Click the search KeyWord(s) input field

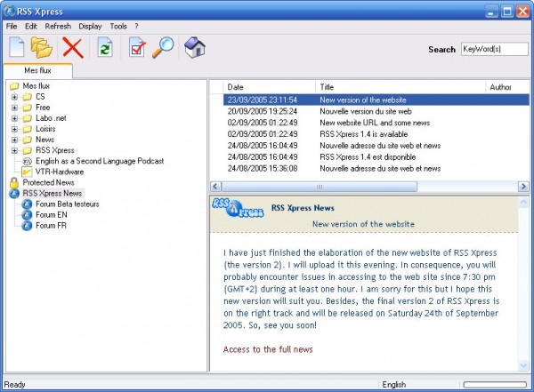pos(493,49)
